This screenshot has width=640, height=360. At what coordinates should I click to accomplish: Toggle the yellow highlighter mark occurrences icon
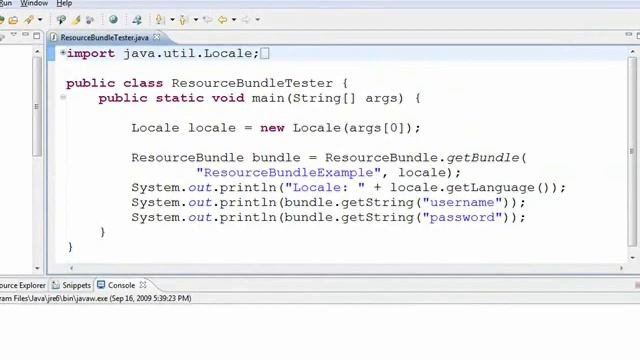76,20
